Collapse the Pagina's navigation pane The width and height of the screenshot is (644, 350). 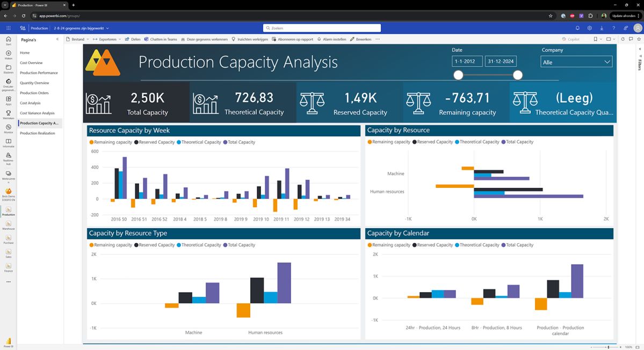tap(57, 39)
